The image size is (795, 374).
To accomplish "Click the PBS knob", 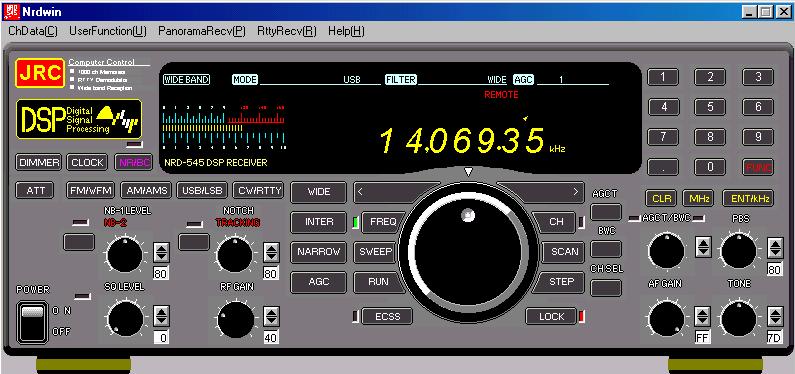I will (x=738, y=251).
